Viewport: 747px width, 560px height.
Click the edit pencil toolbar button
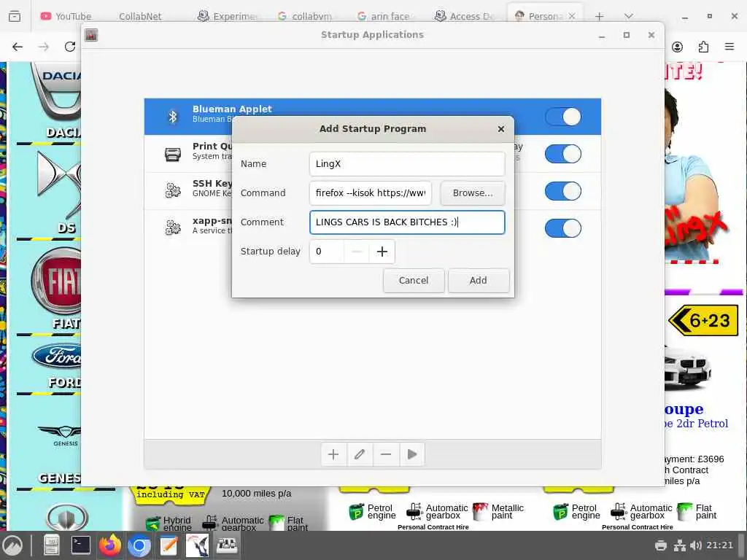[360, 455]
